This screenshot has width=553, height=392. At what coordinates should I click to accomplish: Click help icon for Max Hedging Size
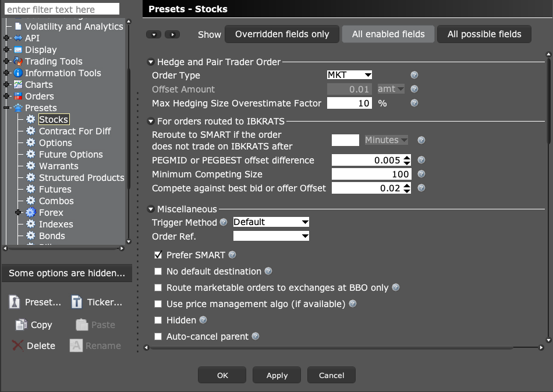(414, 103)
